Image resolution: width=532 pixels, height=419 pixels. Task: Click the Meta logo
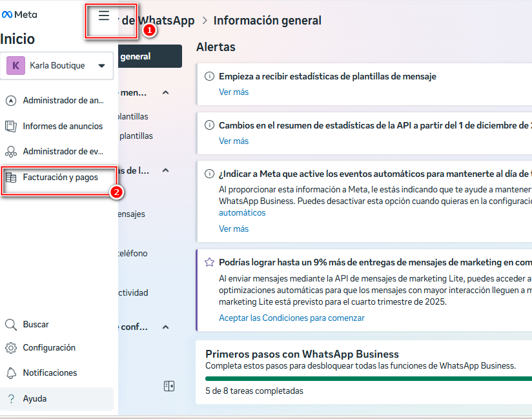19,15
